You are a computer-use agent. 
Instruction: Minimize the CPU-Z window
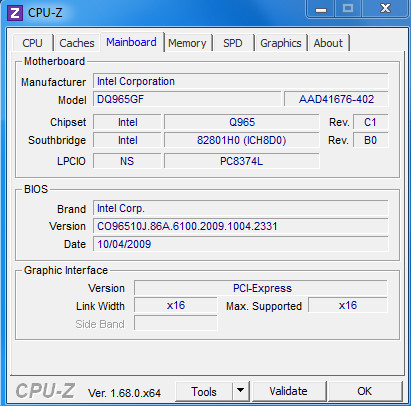point(320,9)
